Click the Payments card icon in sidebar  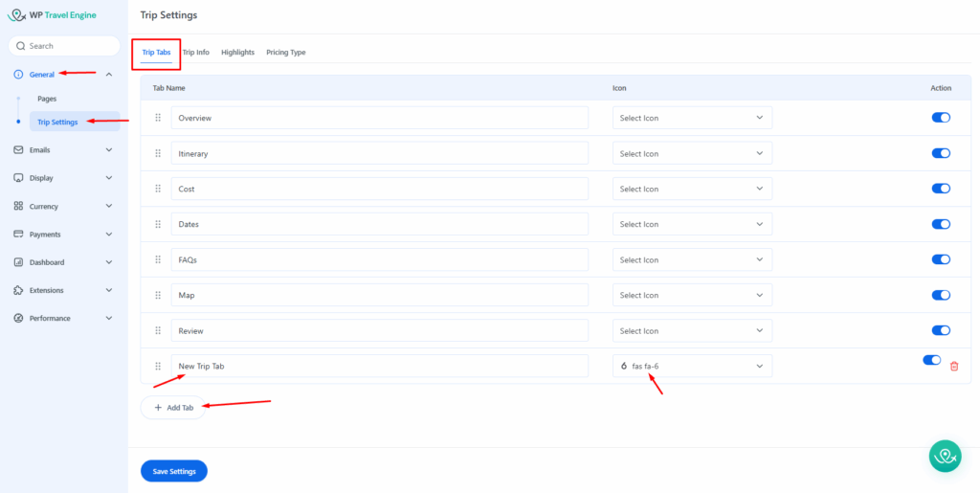coord(19,235)
